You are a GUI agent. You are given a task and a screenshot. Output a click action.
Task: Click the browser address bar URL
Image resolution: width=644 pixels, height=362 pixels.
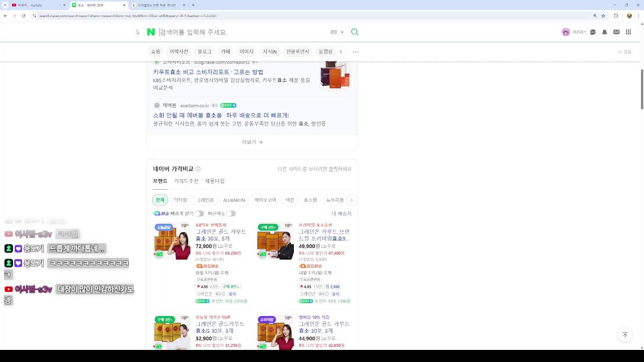coord(128,16)
